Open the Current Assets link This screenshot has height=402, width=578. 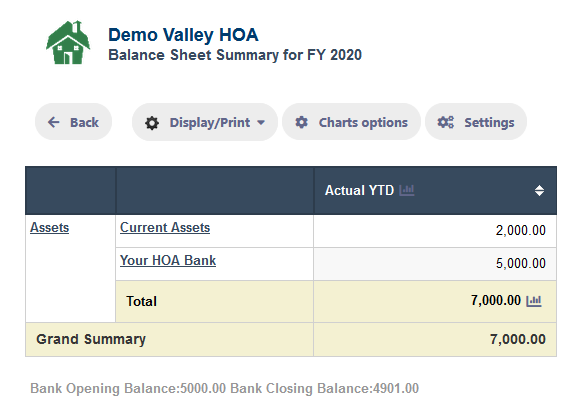[165, 227]
